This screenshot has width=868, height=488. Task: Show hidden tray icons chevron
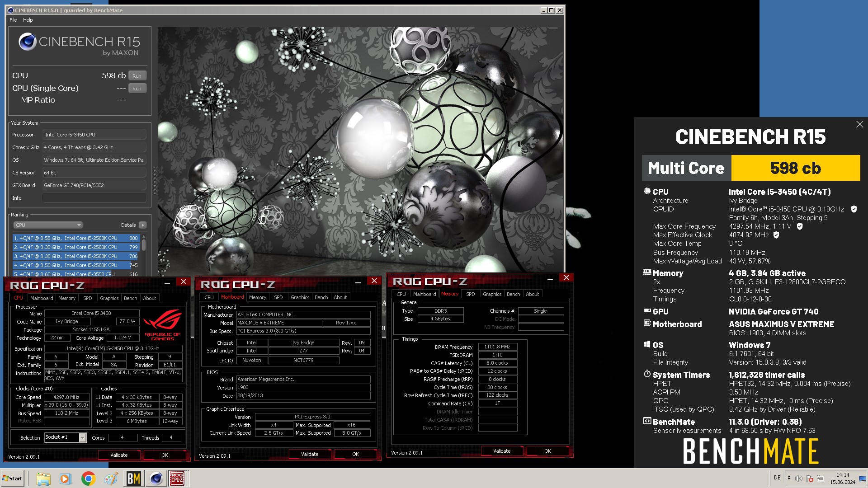pyautogui.click(x=789, y=479)
